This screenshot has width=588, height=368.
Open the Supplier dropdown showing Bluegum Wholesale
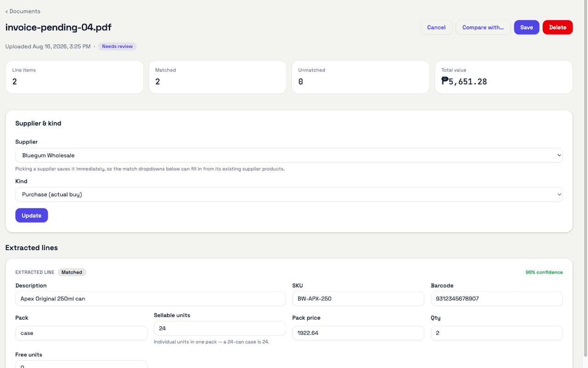(289, 155)
